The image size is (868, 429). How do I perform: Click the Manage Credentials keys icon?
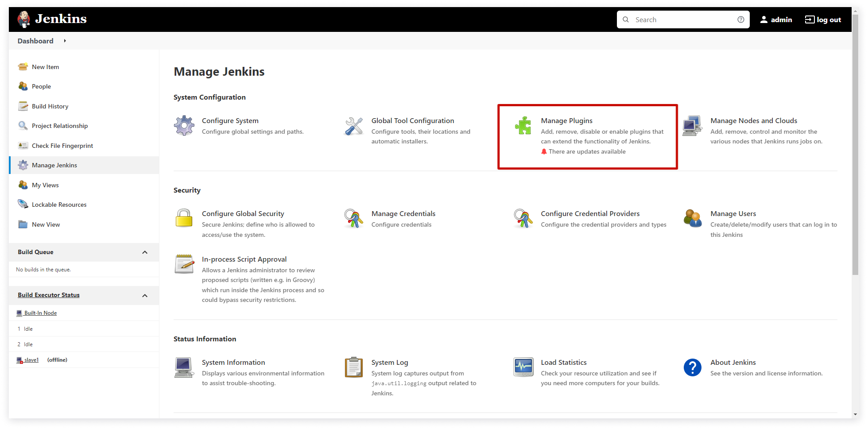[x=354, y=218]
